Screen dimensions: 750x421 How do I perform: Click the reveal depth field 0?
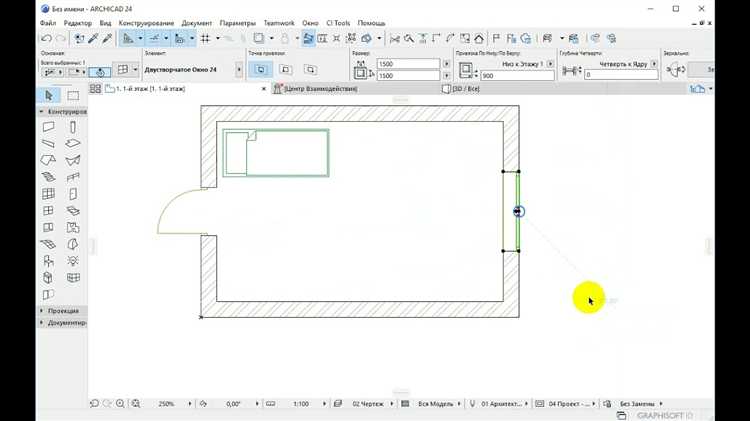pyautogui.click(x=621, y=75)
